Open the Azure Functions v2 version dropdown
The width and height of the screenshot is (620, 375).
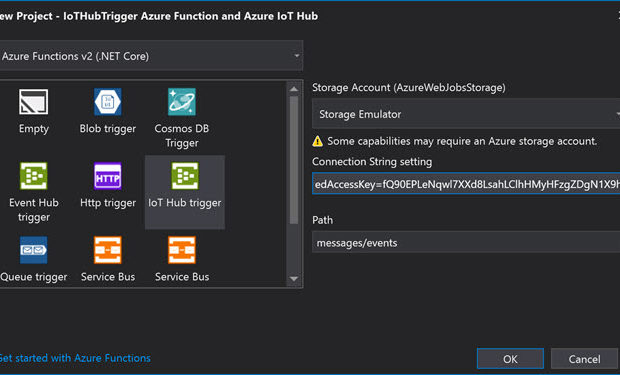(151, 56)
